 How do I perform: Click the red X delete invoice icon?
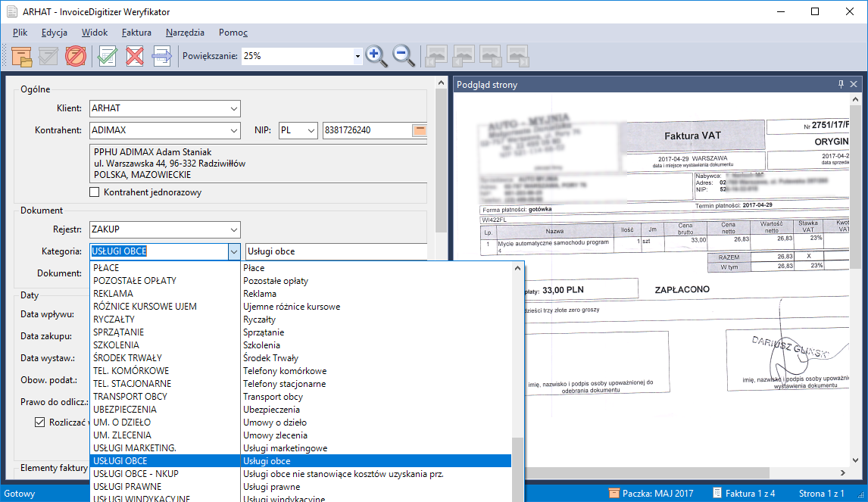coord(135,56)
